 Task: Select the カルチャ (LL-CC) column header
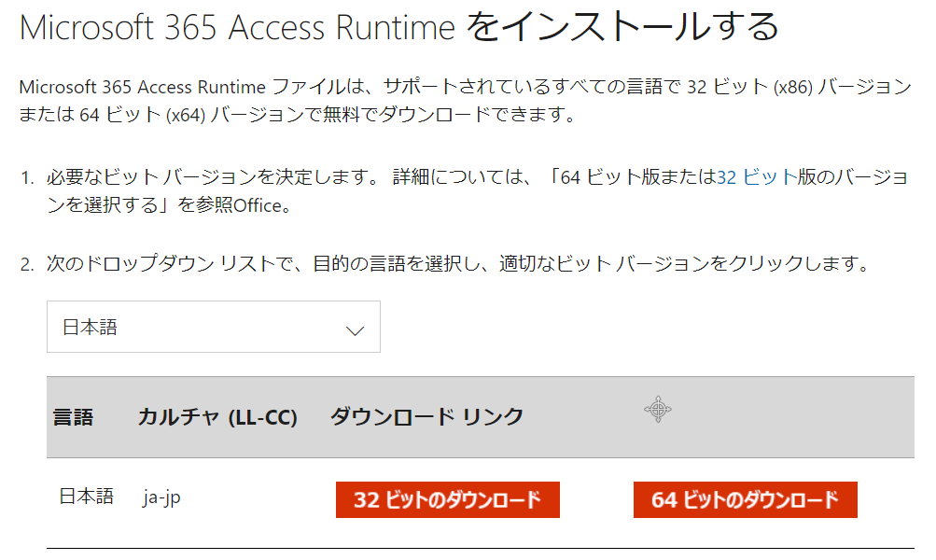tap(217, 417)
